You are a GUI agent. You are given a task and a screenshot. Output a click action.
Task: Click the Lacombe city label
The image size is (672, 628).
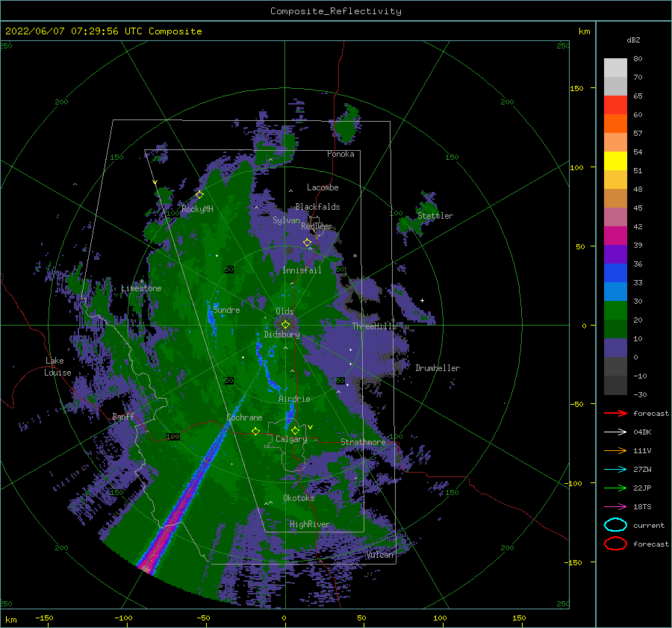point(323,187)
